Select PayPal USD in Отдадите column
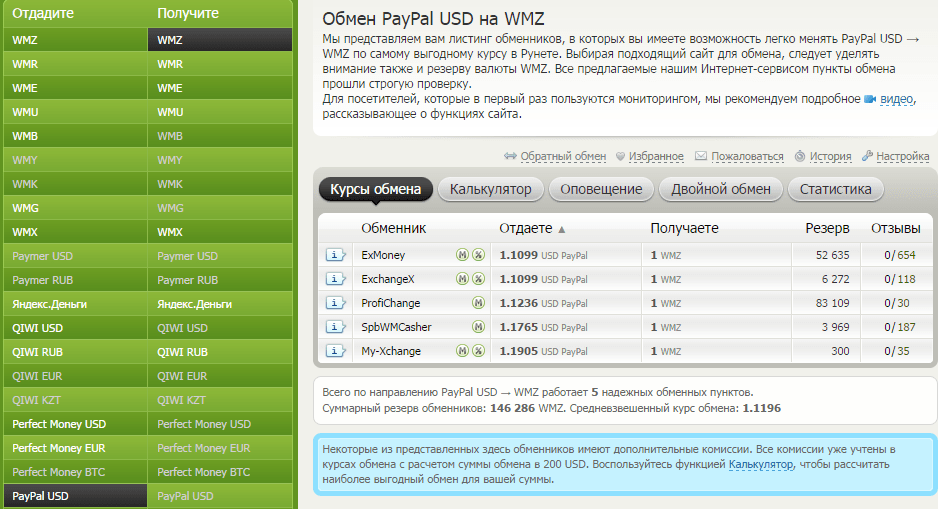Image resolution: width=938 pixels, height=509 pixels. [x=75, y=496]
